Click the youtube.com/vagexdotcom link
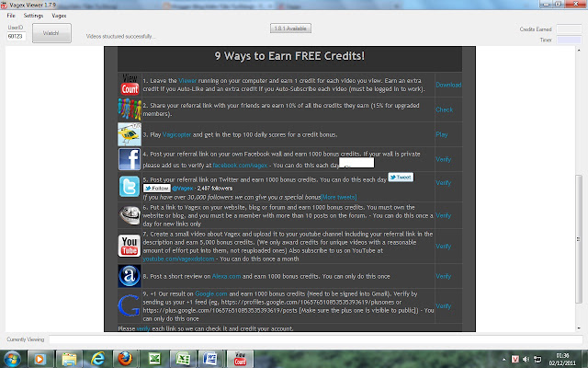Viewport: 588px width, 368px height. pos(178,259)
